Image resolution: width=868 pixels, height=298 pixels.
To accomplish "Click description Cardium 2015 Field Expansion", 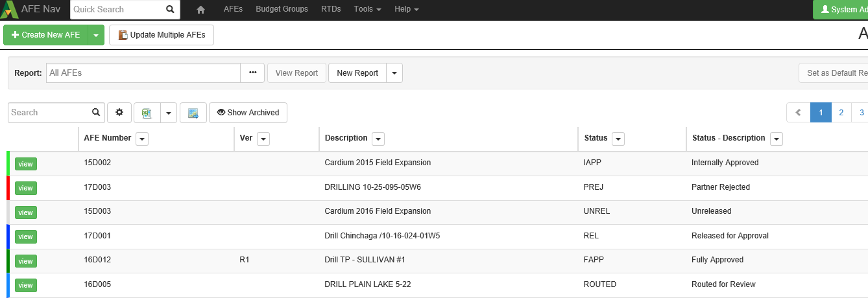I will pyautogui.click(x=378, y=163).
